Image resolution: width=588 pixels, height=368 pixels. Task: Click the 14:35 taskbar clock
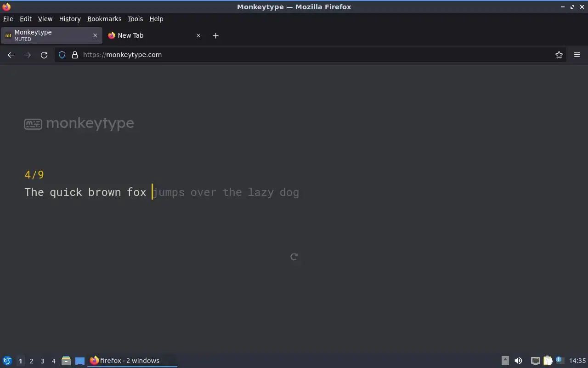577,361
